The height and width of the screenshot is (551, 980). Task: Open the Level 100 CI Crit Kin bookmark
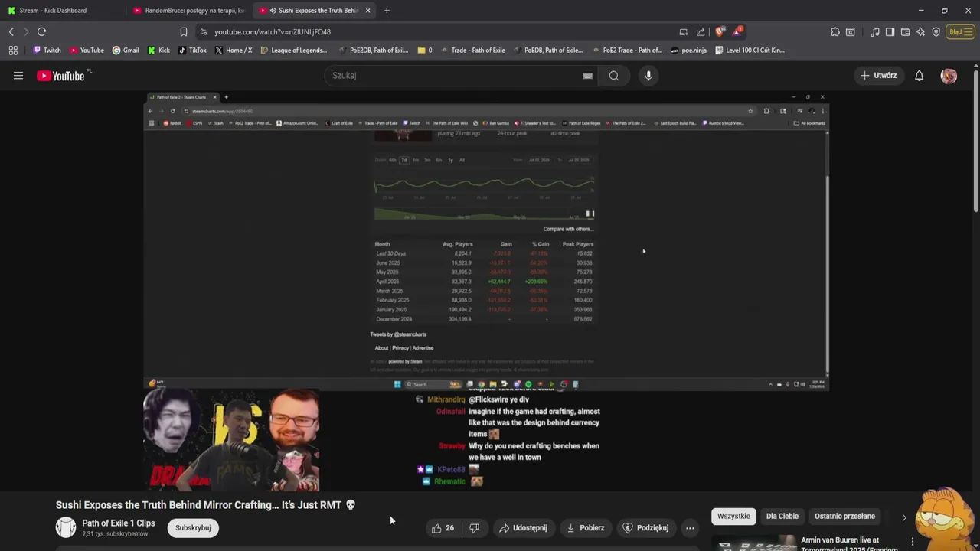click(x=750, y=51)
